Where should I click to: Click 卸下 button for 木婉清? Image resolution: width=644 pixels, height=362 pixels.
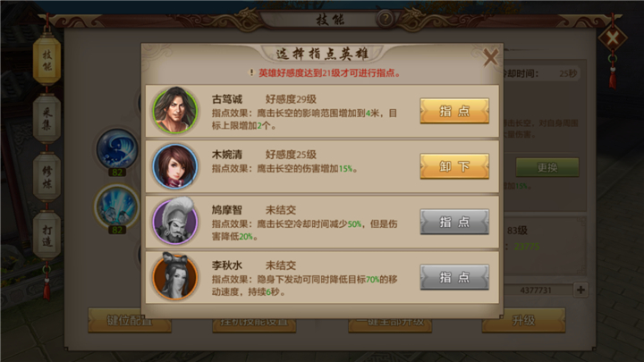click(x=454, y=166)
